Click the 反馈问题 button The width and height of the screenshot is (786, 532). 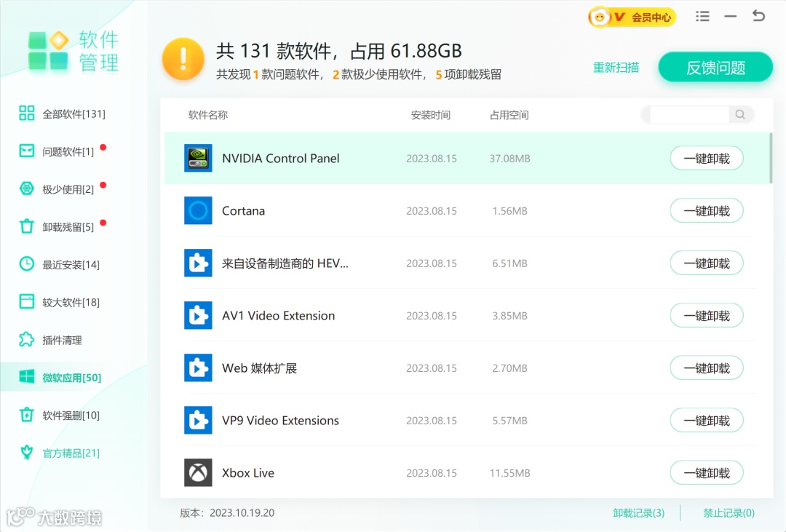pyautogui.click(x=715, y=67)
